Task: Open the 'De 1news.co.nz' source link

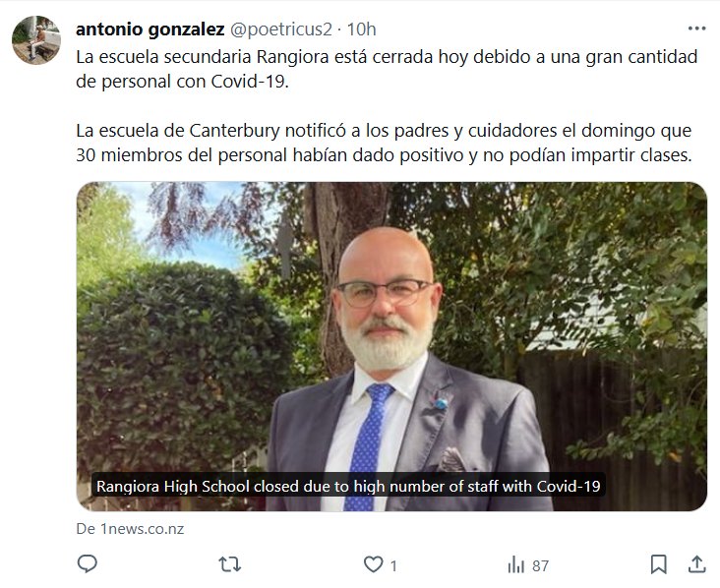Action: click(x=130, y=529)
